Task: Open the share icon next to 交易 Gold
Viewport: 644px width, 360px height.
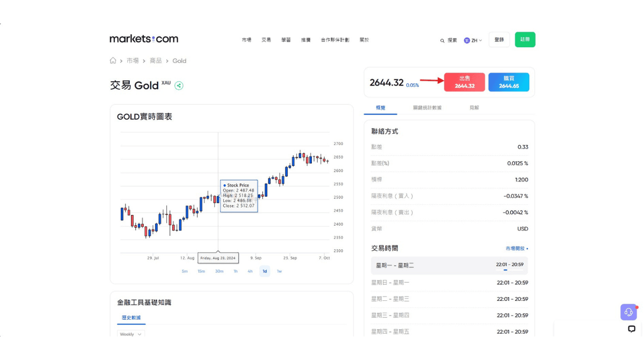Action: (179, 85)
